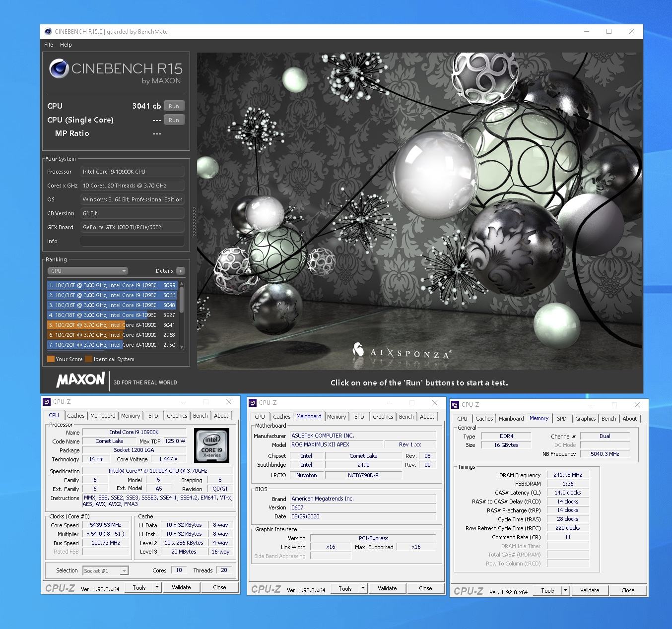Click Validate in right CPU-Z window
Image resolution: width=672 pixels, height=629 pixels.
point(590,591)
